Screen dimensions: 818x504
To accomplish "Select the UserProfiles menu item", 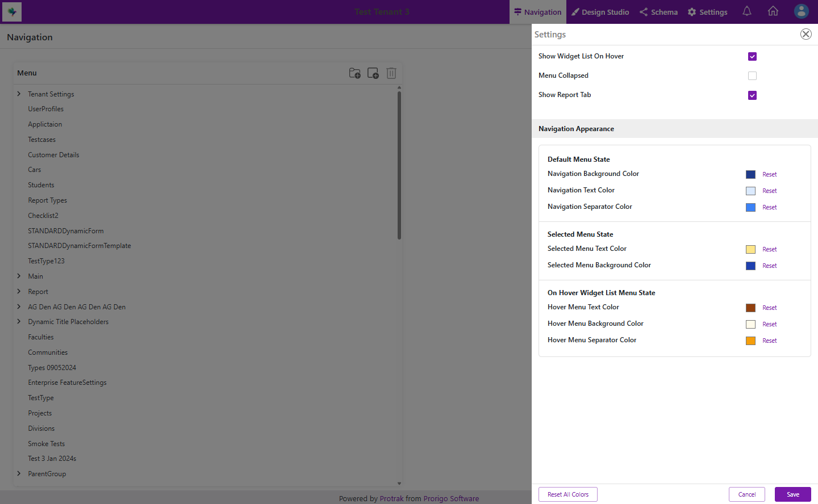I will (x=46, y=109).
